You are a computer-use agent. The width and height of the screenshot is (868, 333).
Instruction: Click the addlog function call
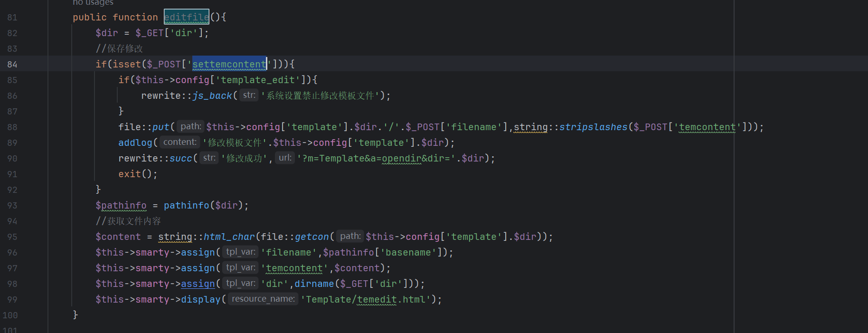[135, 143]
